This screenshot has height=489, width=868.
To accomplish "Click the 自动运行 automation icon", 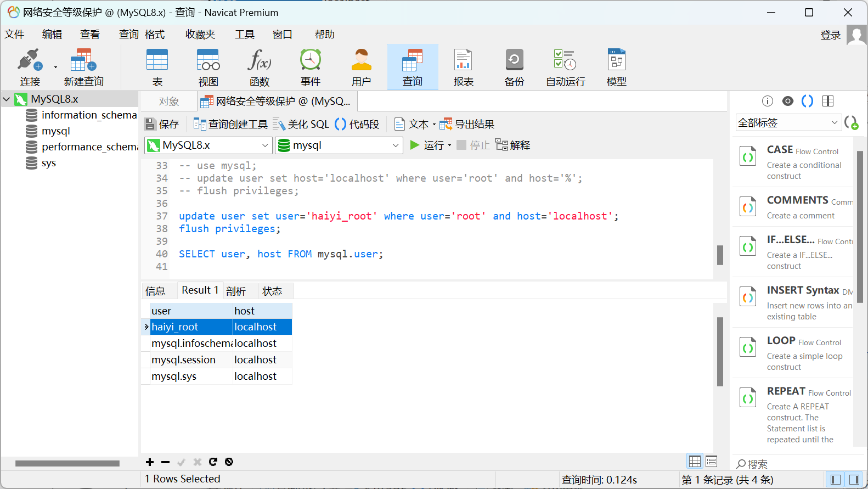I will tap(565, 67).
